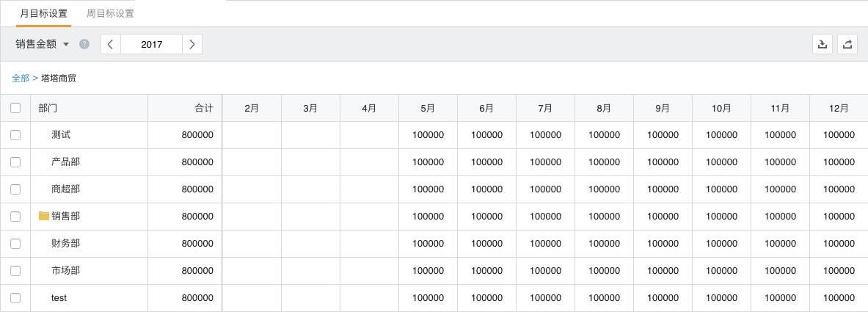Click the 2017 year field
This screenshot has width=868, height=312.
point(151,44)
